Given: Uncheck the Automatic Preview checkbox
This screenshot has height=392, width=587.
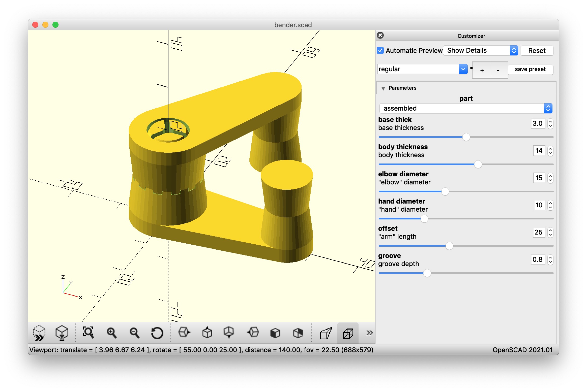Looking at the screenshot, I should (380, 50).
